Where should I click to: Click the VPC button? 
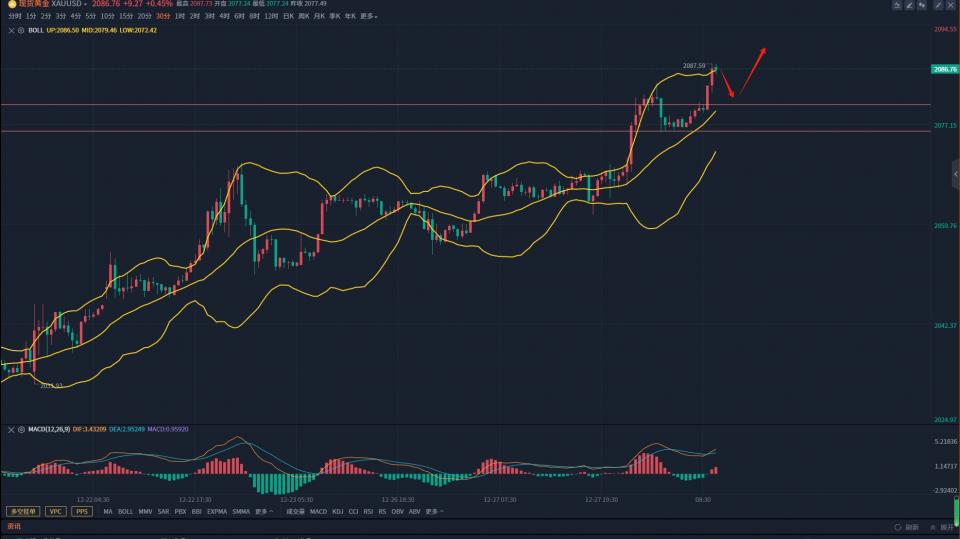56,511
